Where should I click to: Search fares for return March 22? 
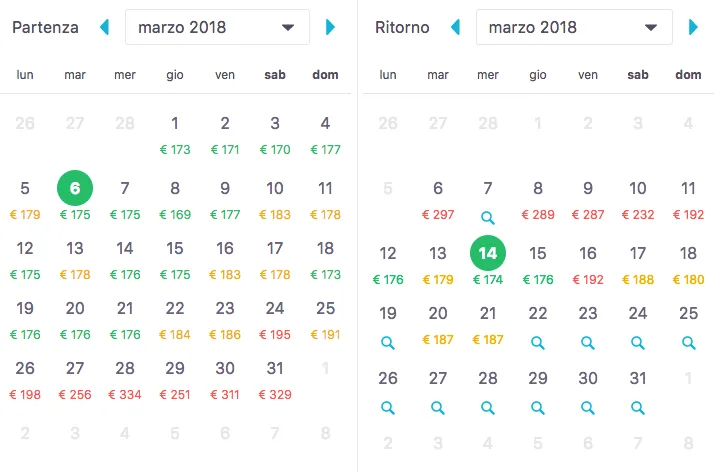538,343
